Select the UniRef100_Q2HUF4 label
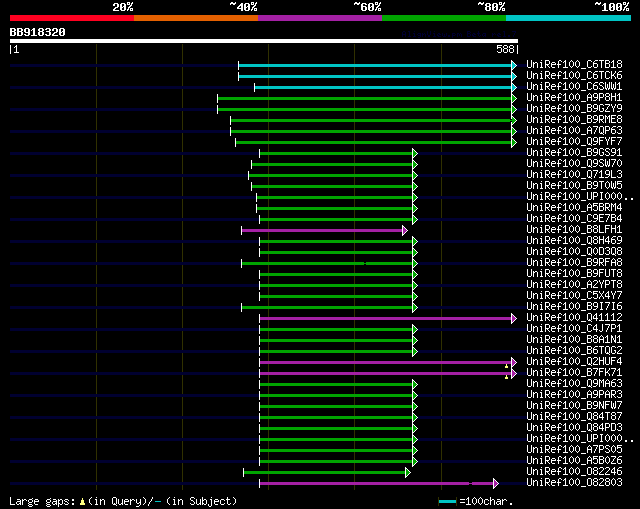640x509 pixels. click(x=574, y=362)
